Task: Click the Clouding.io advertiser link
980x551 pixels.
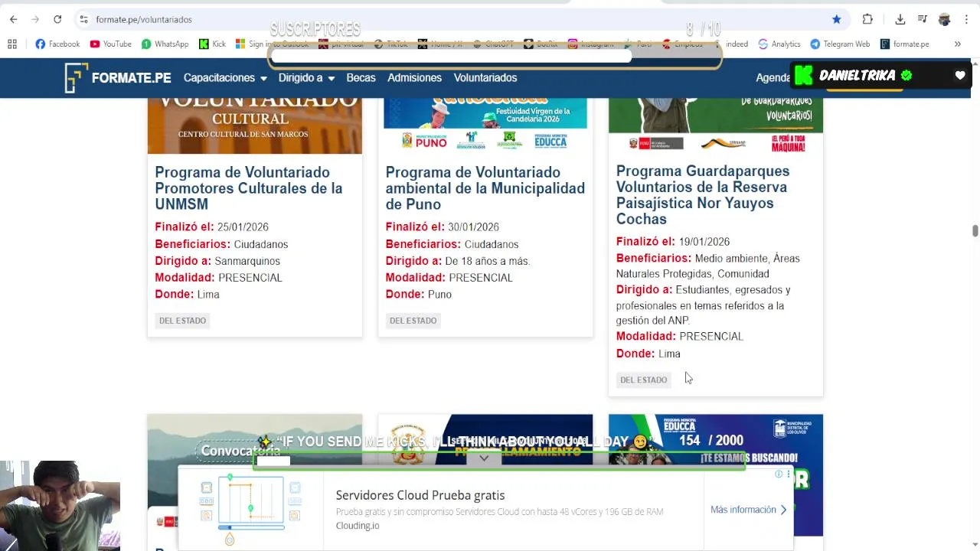Action: pyautogui.click(x=358, y=526)
